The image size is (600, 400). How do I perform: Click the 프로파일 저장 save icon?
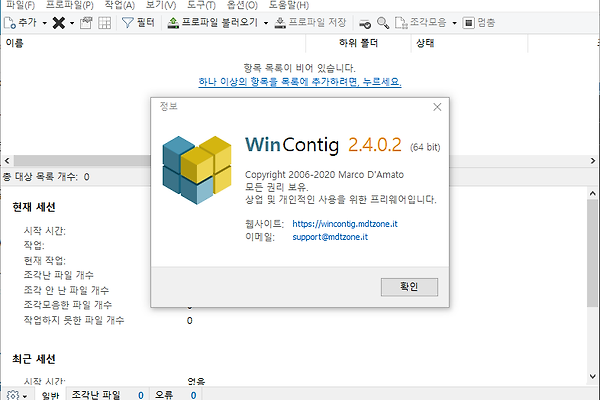(280, 23)
